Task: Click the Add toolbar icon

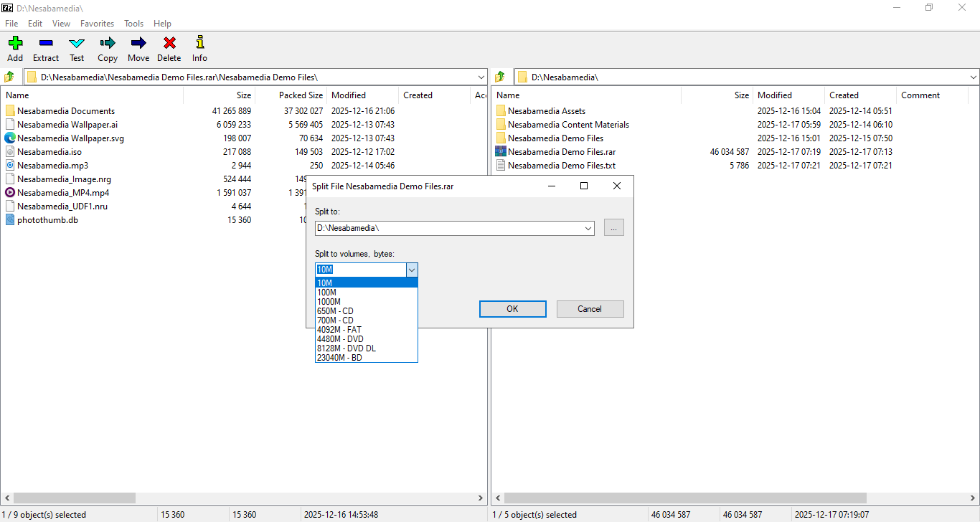Action: (x=15, y=44)
